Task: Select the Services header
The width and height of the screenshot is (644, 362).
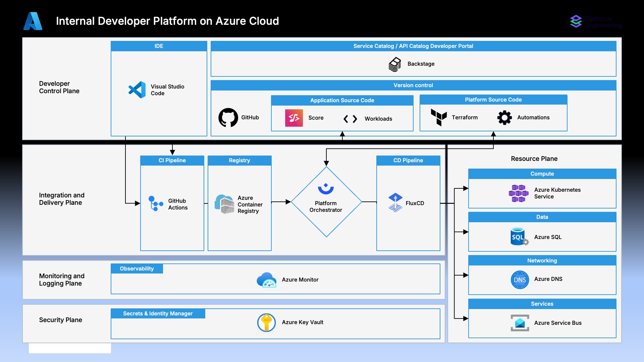Action: (x=542, y=304)
